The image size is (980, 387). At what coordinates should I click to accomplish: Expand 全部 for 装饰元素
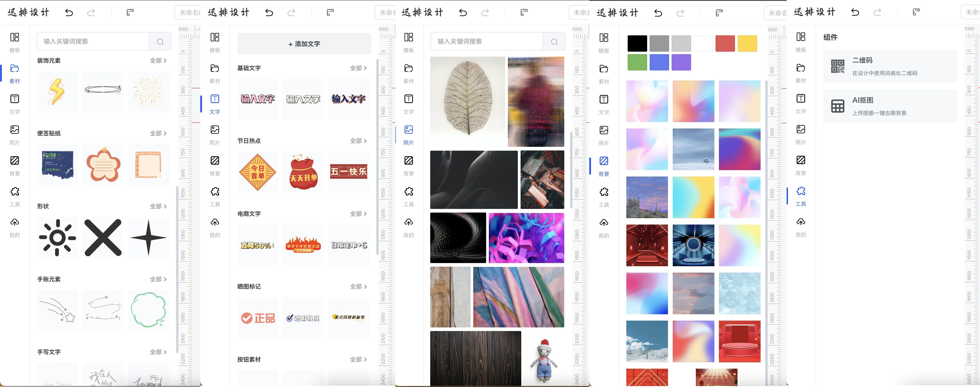point(158,60)
